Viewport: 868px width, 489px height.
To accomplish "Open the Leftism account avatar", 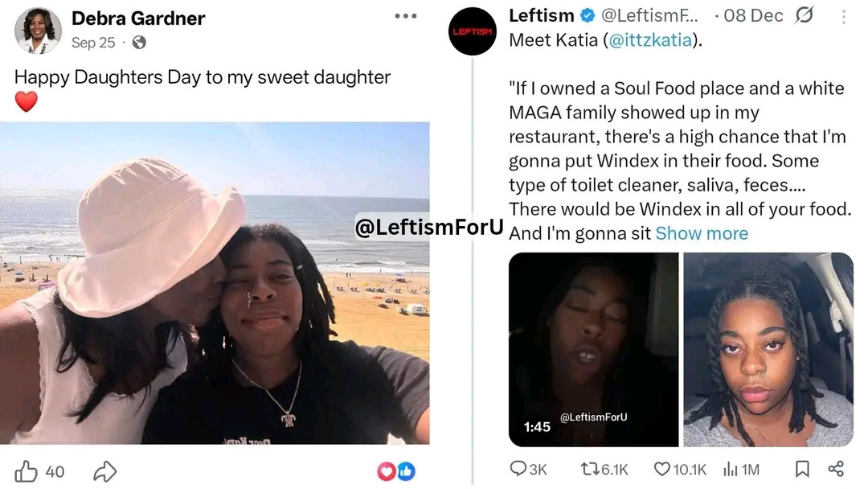I will coord(473,31).
